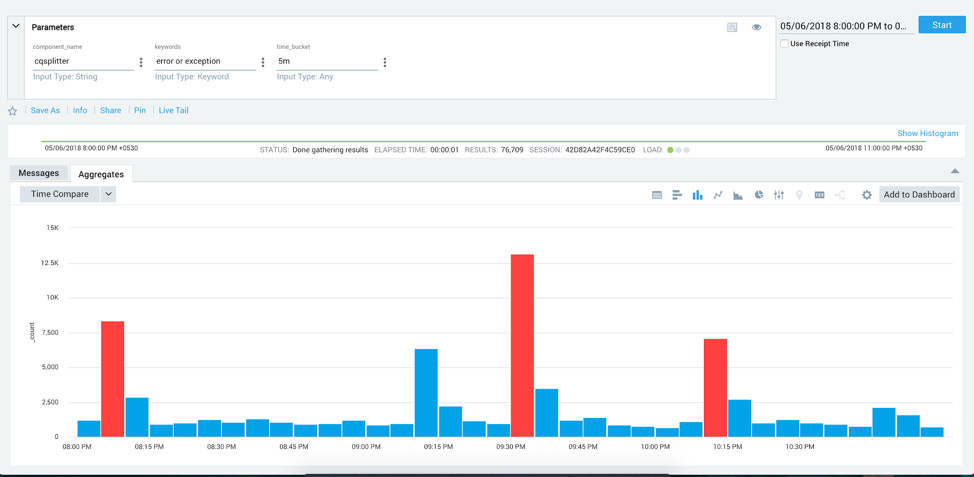Image resolution: width=974 pixels, height=477 pixels.
Task: Select Sankey diagram chart type
Action: (x=840, y=194)
